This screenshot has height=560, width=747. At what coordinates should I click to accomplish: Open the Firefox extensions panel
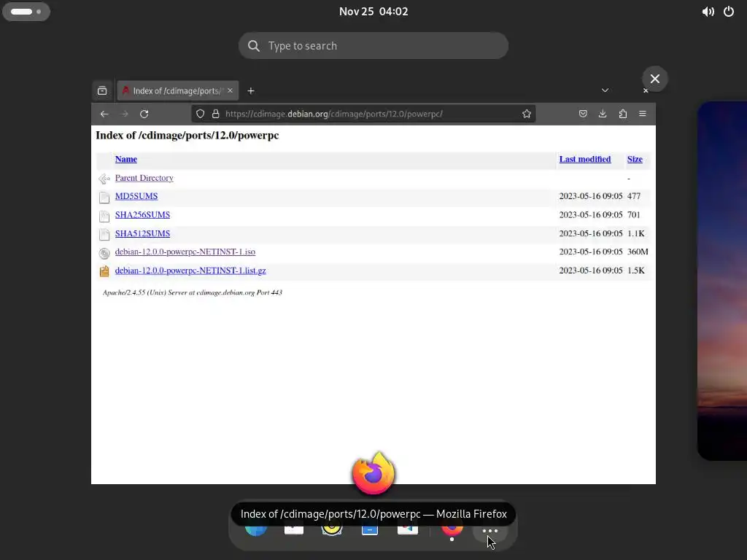[x=623, y=114]
